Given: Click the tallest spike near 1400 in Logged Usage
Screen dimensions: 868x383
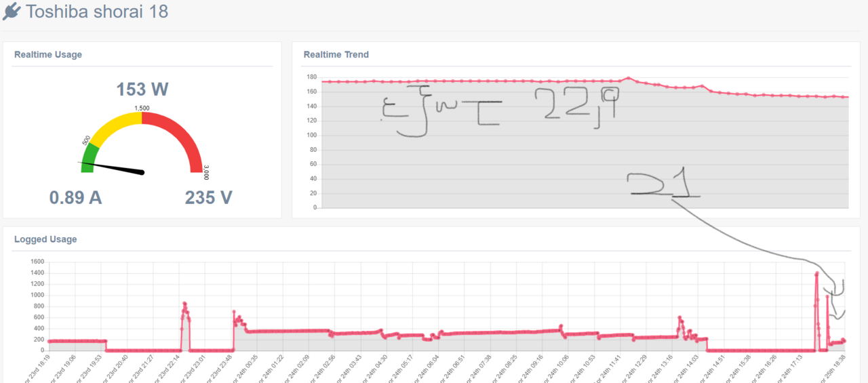Looking at the screenshot, I should point(817,273).
